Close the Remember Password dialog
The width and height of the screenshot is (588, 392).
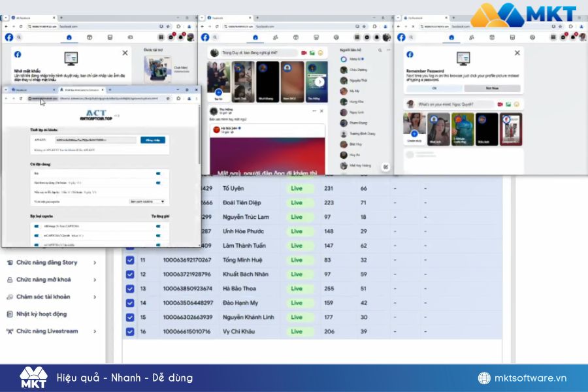[517, 53]
